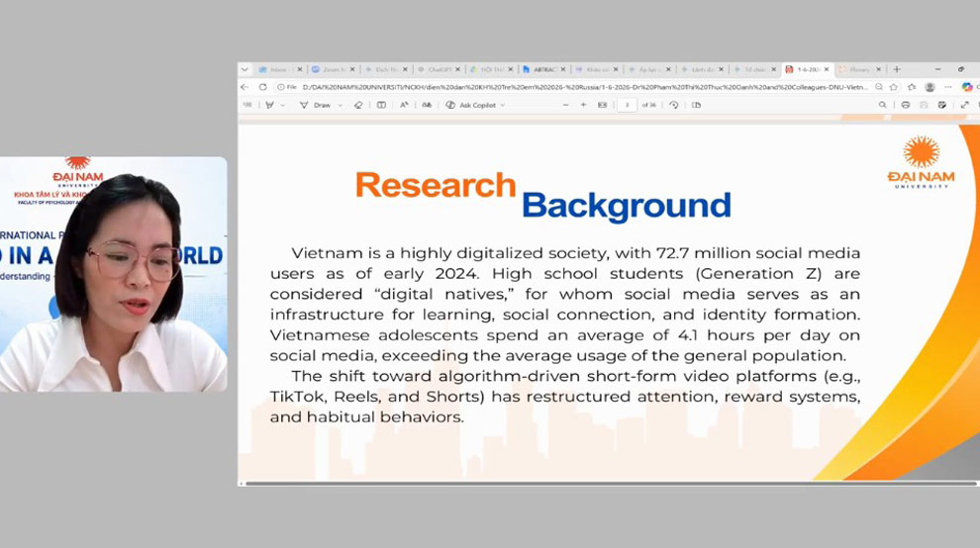Zoom in with the plus button
980x548 pixels.
pyautogui.click(x=583, y=105)
